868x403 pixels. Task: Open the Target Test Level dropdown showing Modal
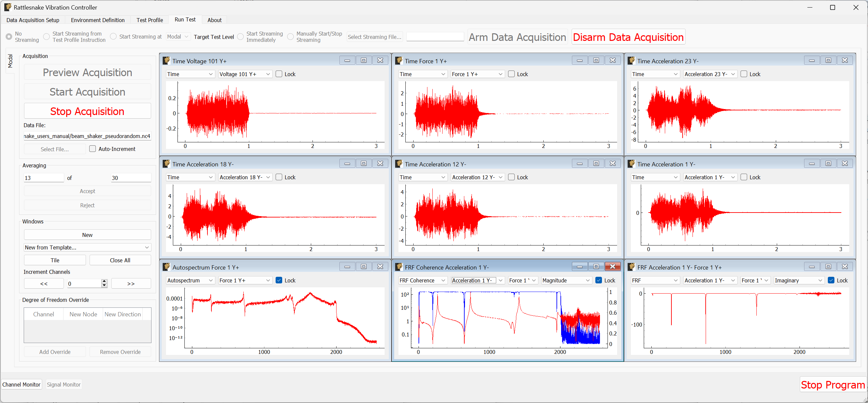(178, 37)
